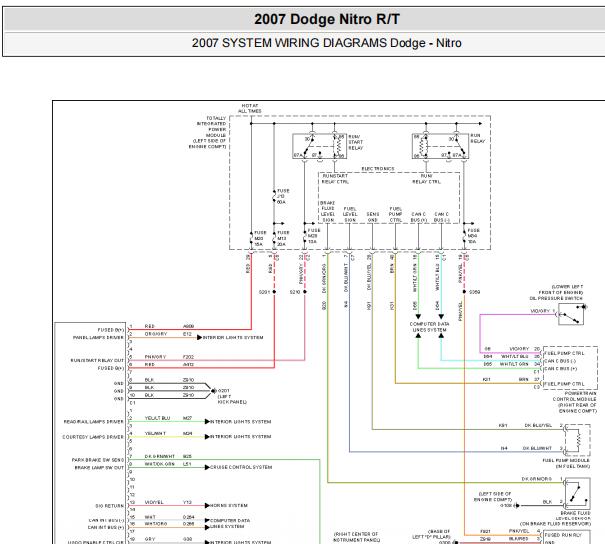Screen dimensions: 605x544
Task: Click "COMPUTER DATA LINES SYSTEM" between CAN arrows
Action: pos(429,327)
